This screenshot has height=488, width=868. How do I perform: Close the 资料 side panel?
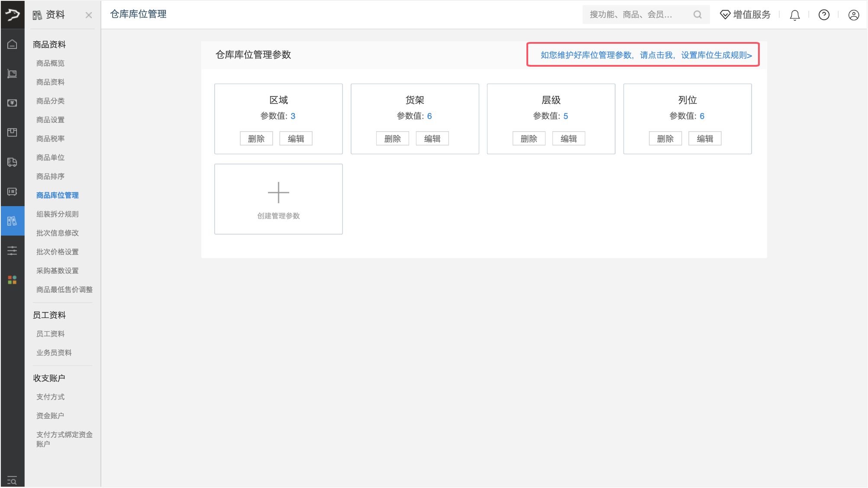point(88,15)
